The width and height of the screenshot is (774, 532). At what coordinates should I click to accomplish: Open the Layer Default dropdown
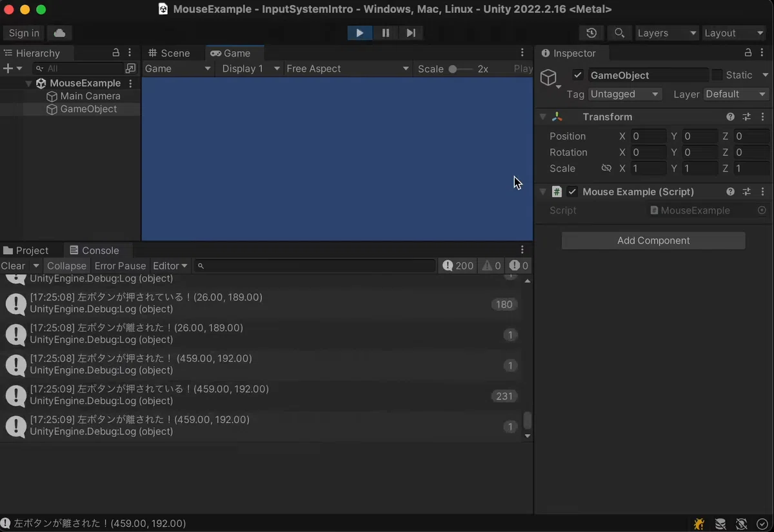coord(736,94)
